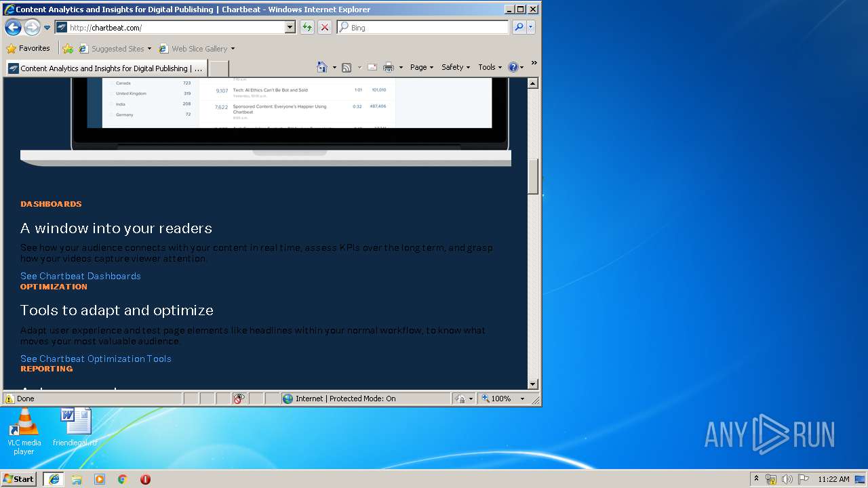Click the Action Center flag icon
The height and width of the screenshot is (488, 868).
coord(804,479)
